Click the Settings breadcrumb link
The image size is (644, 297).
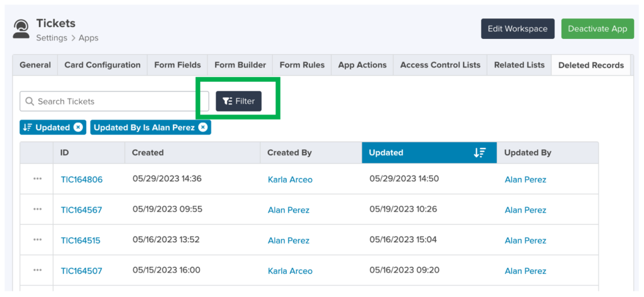pos(52,38)
